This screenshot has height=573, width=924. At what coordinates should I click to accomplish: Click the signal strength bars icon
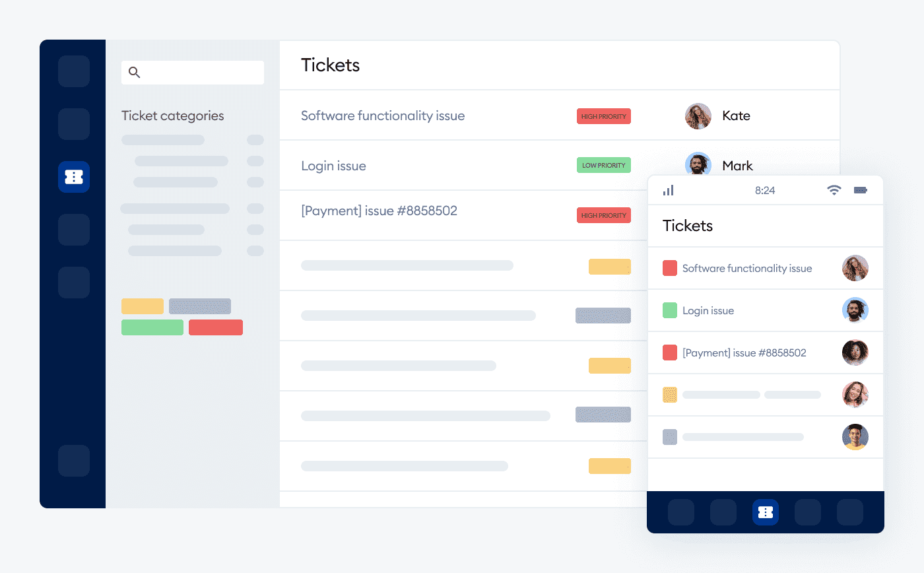tap(669, 190)
